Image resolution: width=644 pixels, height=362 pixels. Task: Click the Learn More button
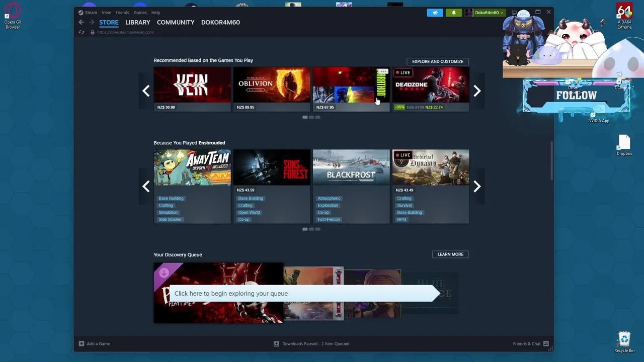coord(450,254)
